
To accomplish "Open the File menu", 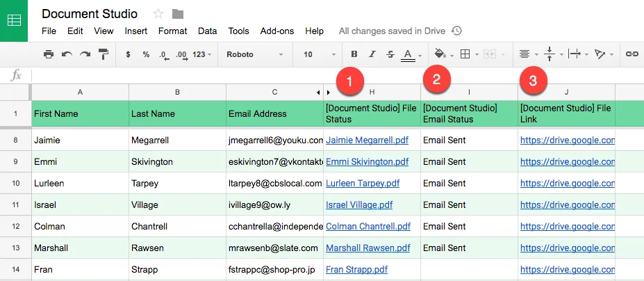I will tap(49, 31).
